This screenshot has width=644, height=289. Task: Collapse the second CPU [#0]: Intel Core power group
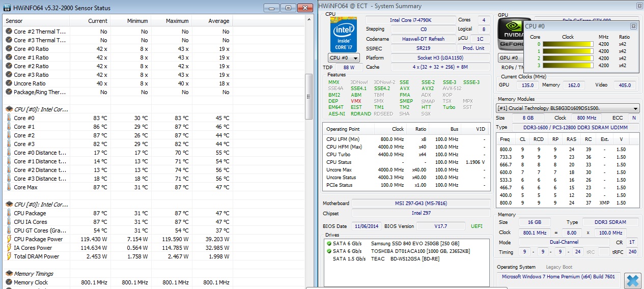(x=9, y=205)
